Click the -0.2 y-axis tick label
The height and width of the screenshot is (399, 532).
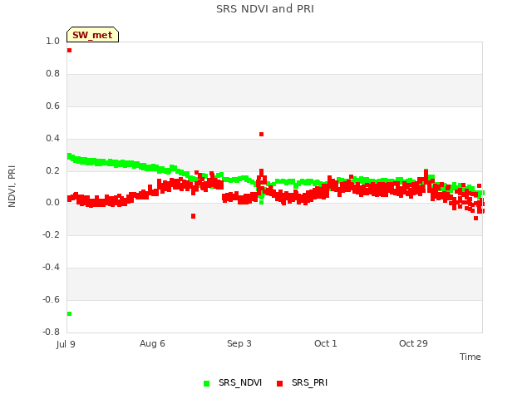tap(51, 234)
